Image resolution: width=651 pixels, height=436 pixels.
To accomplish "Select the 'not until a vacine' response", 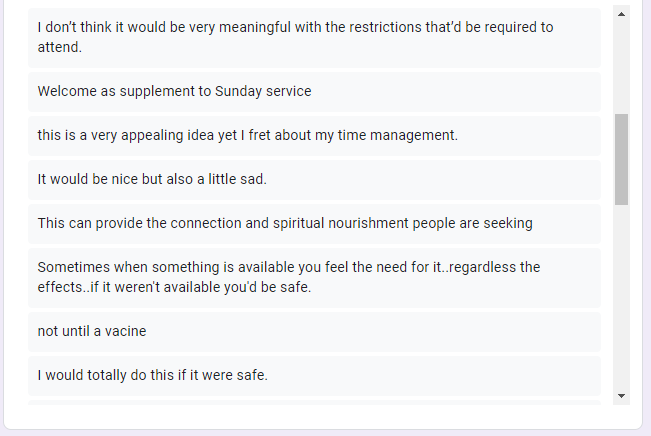I will click(x=314, y=332).
